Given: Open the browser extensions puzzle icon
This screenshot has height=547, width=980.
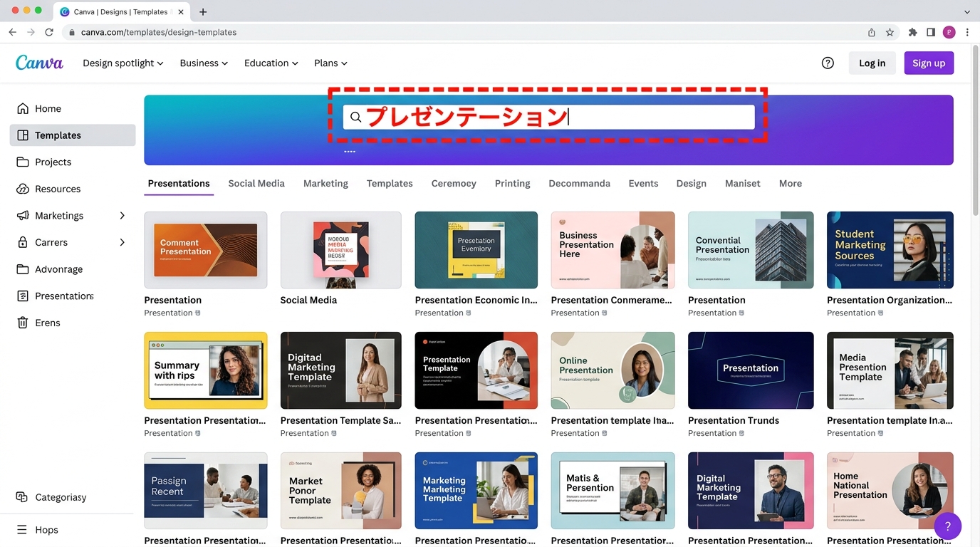Looking at the screenshot, I should coord(912,32).
